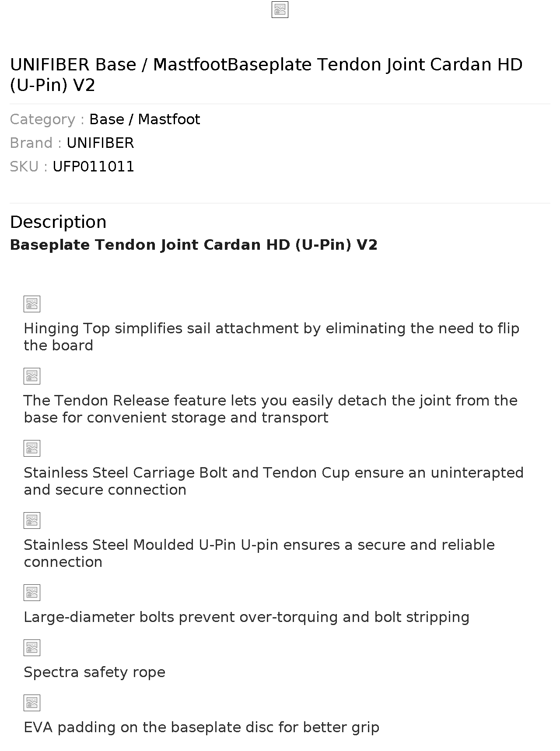Click image icon above Carriage Bolt text
The width and height of the screenshot is (560, 751).
click(x=32, y=448)
